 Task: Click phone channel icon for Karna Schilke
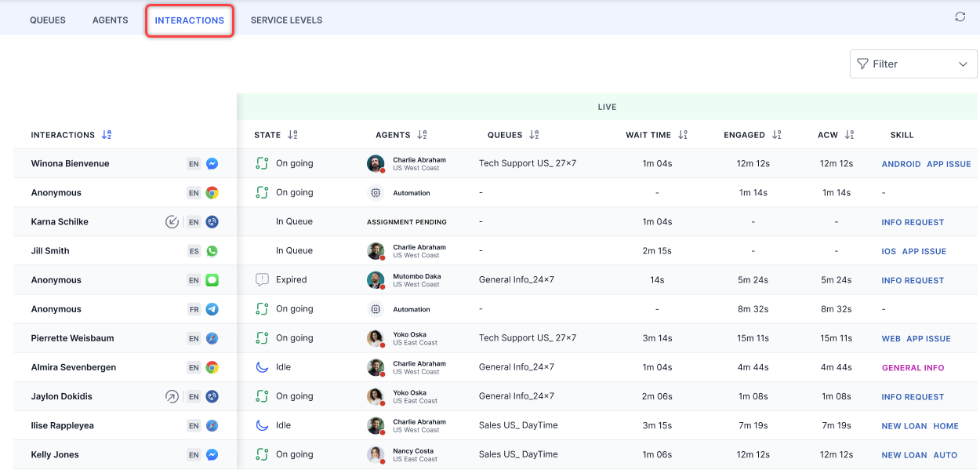pos(212,222)
